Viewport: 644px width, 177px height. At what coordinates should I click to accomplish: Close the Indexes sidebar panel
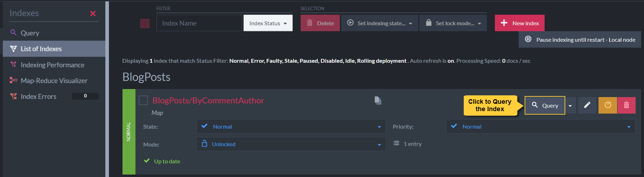pos(93,13)
